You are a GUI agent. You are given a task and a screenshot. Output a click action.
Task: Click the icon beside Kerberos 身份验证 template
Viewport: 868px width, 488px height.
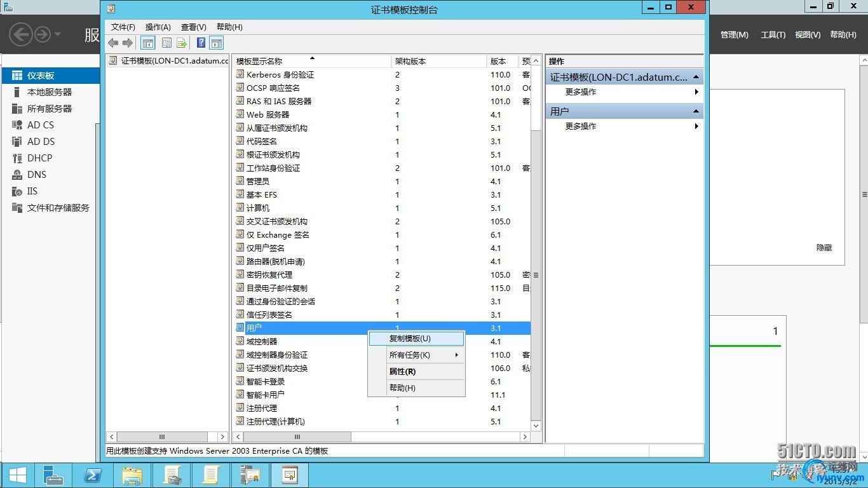[240, 74]
